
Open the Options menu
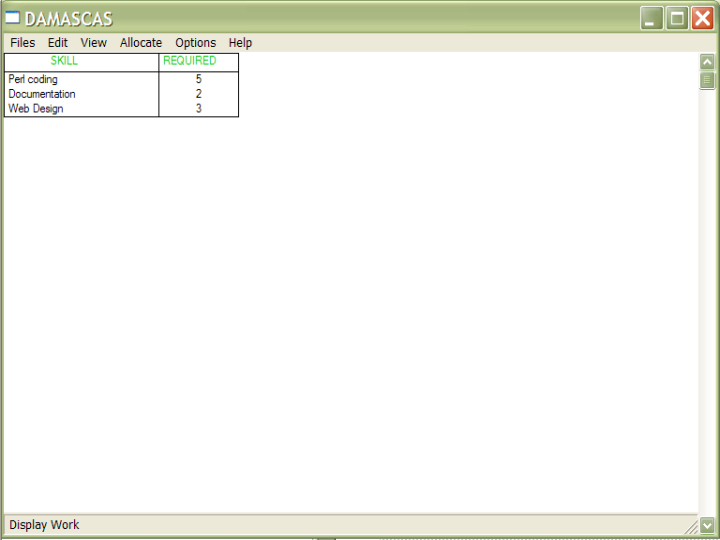[195, 43]
